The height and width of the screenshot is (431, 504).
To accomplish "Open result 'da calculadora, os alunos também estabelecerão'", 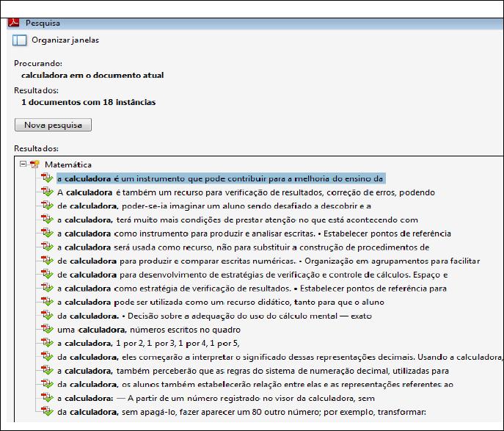I will [x=255, y=385].
